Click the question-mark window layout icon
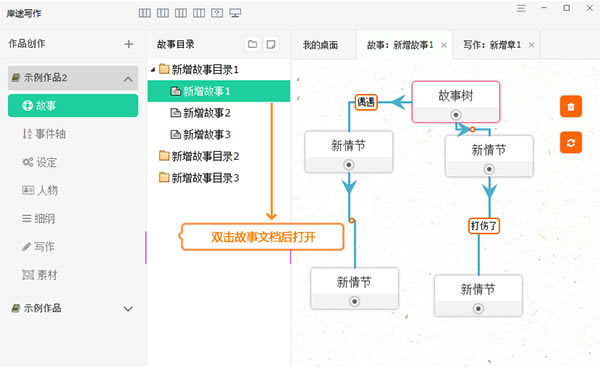The width and height of the screenshot is (600, 368). click(x=217, y=13)
